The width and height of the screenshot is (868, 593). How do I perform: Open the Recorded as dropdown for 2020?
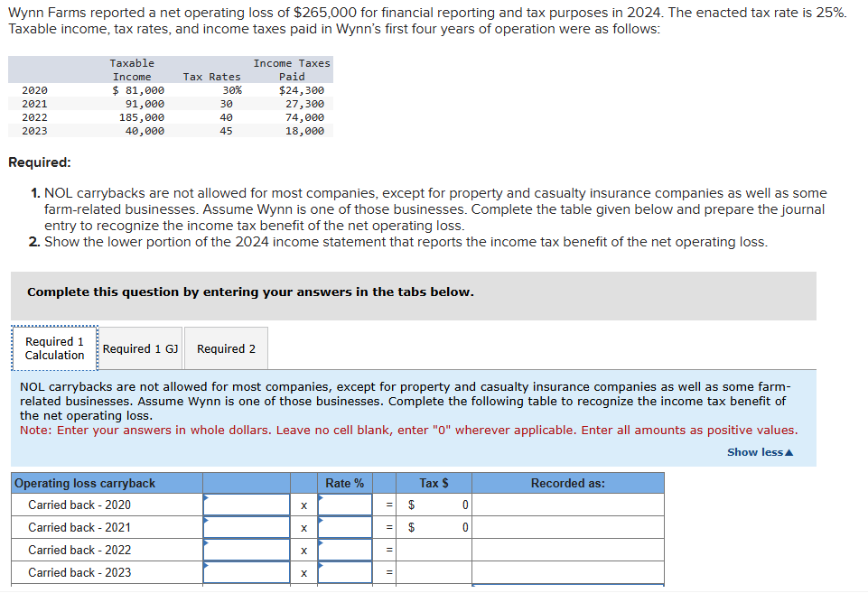point(567,505)
